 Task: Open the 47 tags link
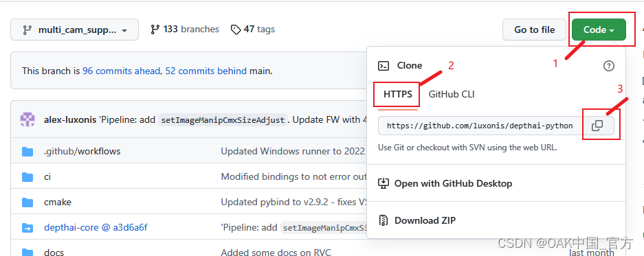tap(253, 30)
